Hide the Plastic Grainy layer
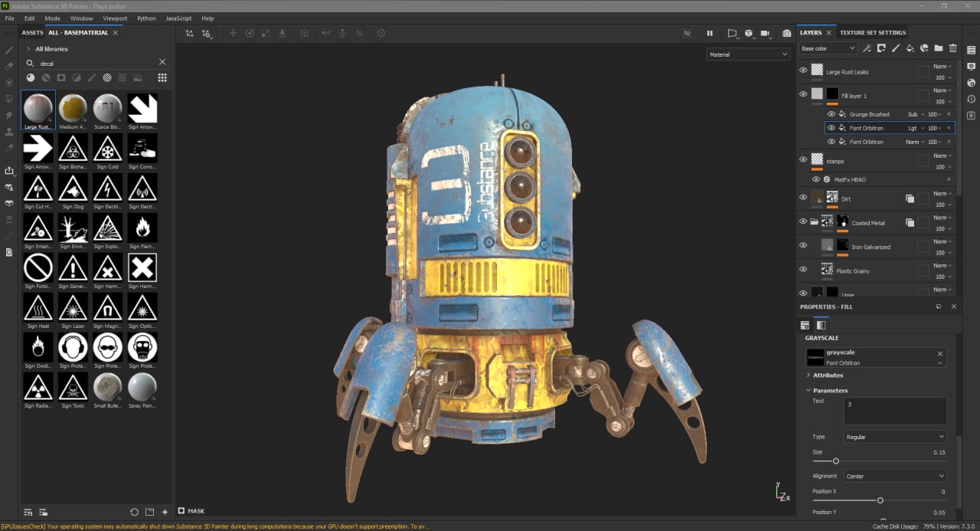Image resolution: width=980 pixels, height=531 pixels. [x=803, y=270]
